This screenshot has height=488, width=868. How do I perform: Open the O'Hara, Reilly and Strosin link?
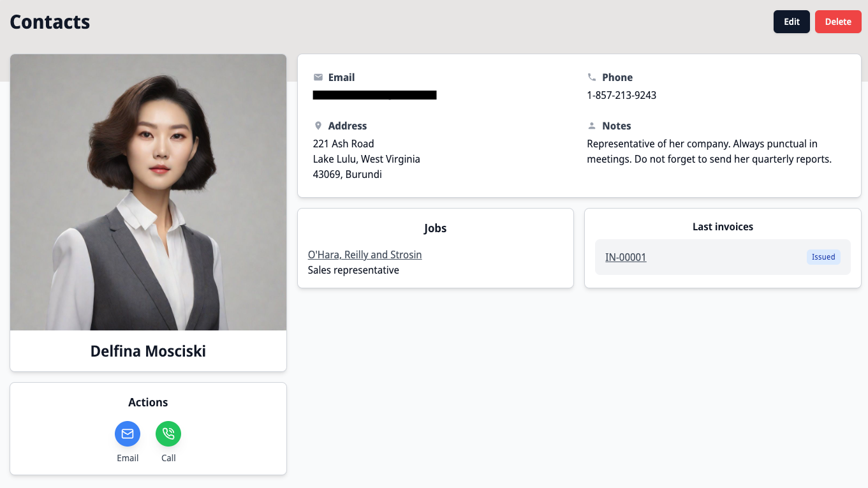[365, 255]
